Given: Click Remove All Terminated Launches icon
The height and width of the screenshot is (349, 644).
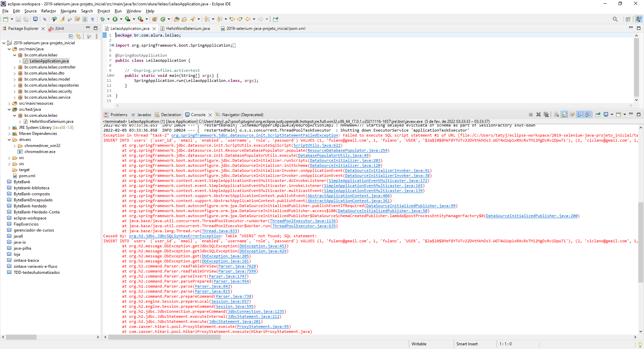Looking at the screenshot, I should tap(546, 114).
